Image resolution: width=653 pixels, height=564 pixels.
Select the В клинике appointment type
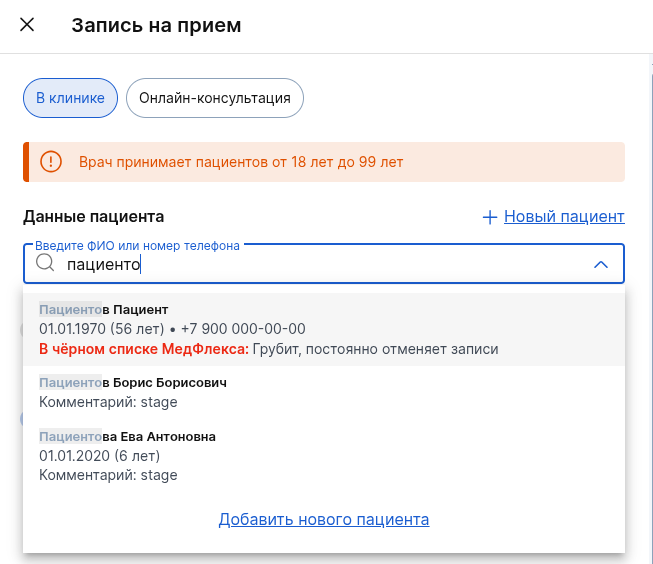[x=70, y=98]
